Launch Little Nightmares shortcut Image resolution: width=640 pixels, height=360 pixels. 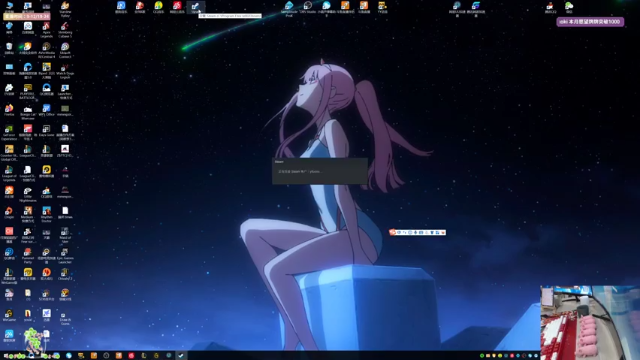pyautogui.click(x=28, y=194)
